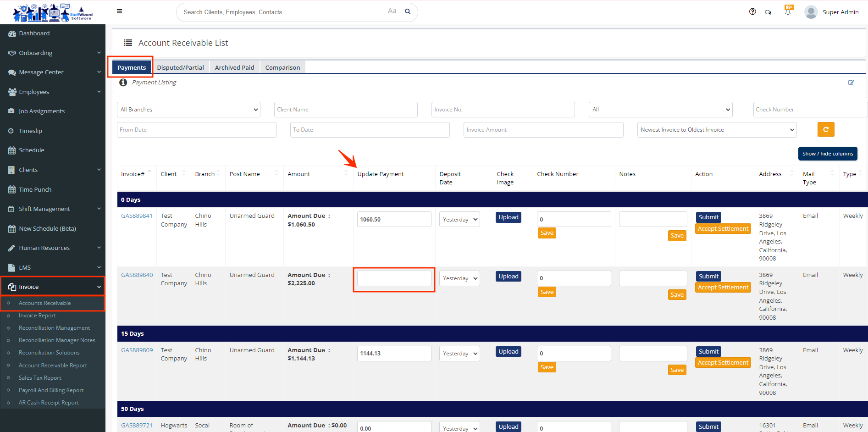Screen dimensions: 868x432
Task: Switch to the Disputed/Partial tab
Action: [180, 67]
